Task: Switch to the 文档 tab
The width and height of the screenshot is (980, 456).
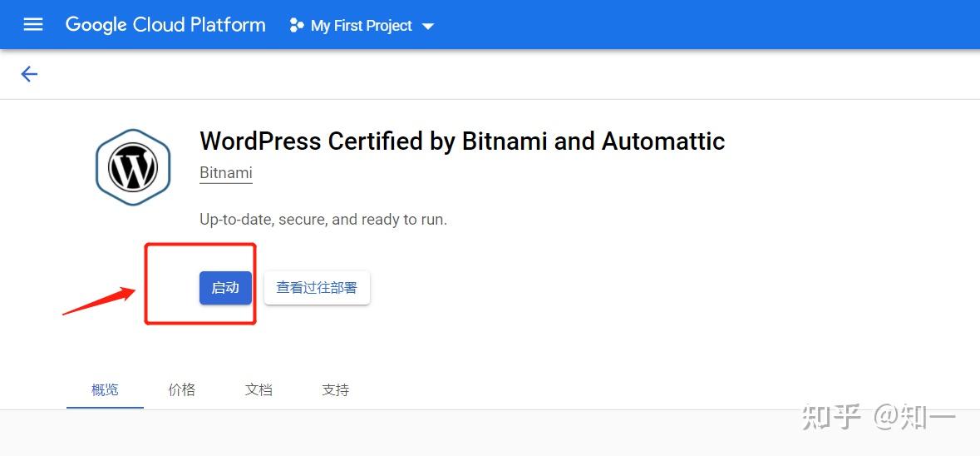Action: tap(259, 390)
